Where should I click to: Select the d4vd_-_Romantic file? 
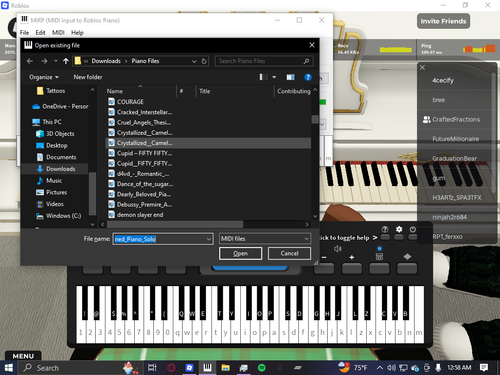pos(139,174)
